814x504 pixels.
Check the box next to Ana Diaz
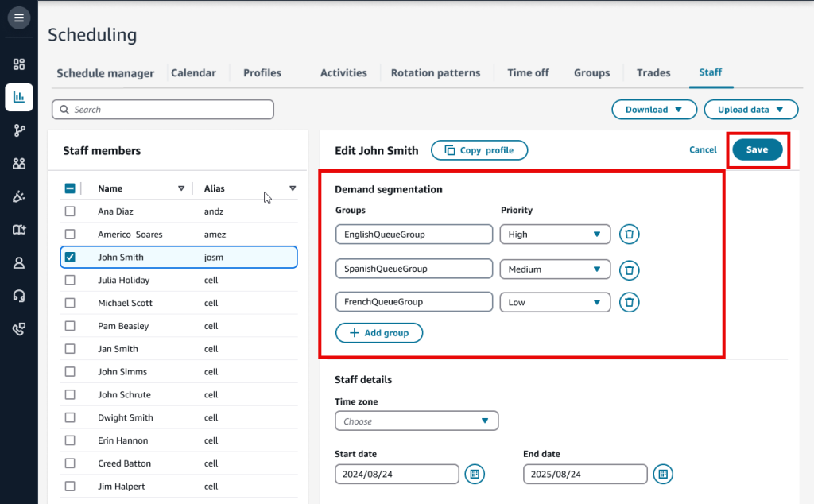[x=70, y=211]
